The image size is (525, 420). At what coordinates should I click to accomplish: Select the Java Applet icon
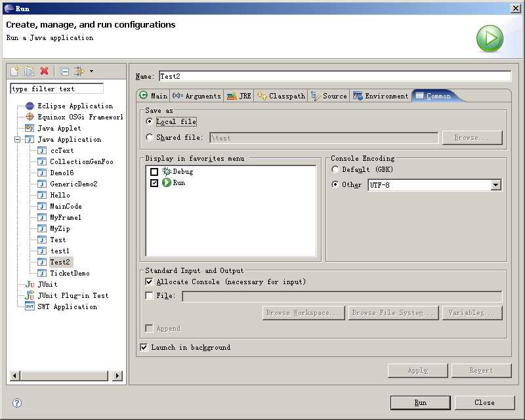pos(30,128)
